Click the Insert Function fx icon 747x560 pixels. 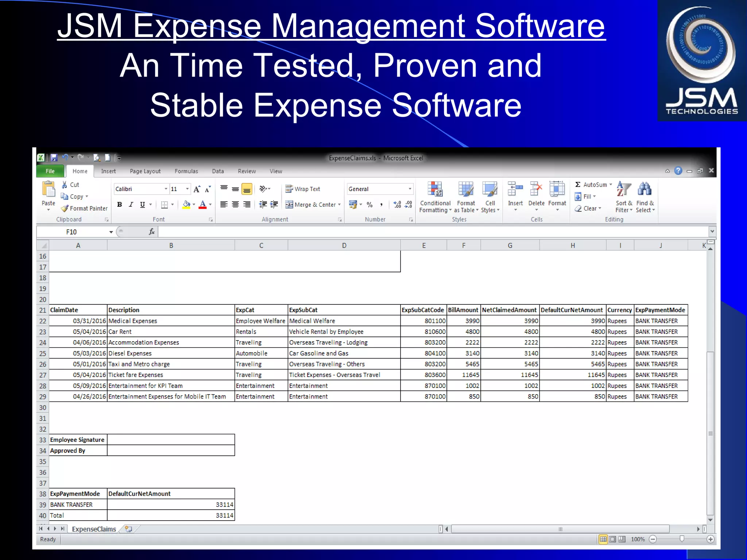click(x=152, y=232)
